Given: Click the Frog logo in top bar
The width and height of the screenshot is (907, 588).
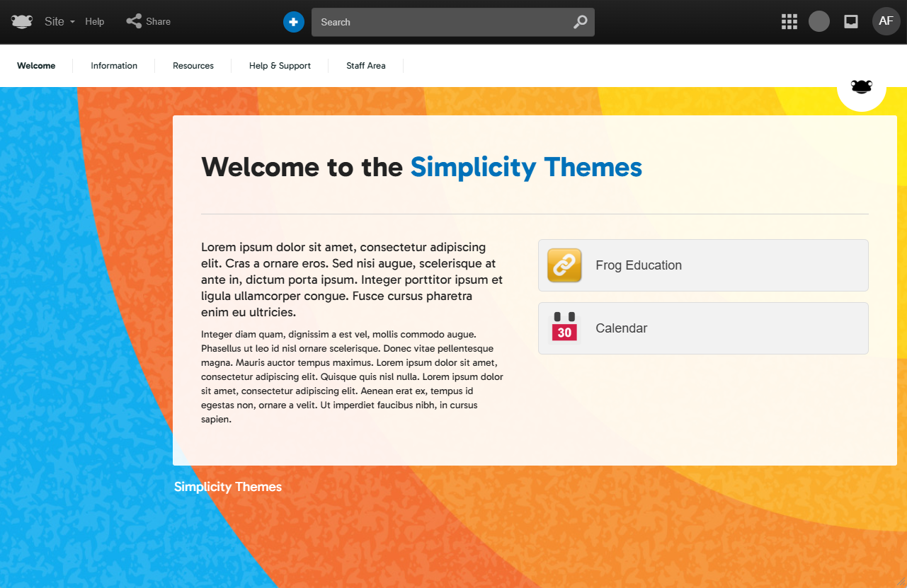Looking at the screenshot, I should pyautogui.click(x=22, y=22).
